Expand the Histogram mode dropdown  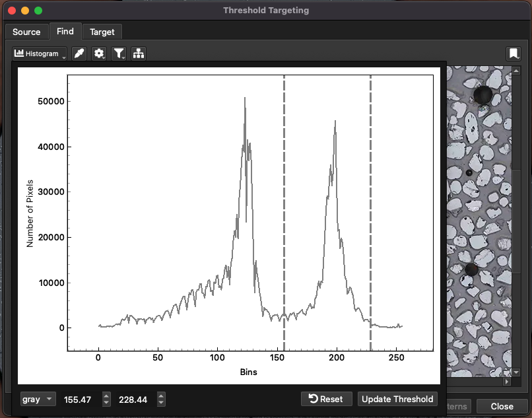64,57
